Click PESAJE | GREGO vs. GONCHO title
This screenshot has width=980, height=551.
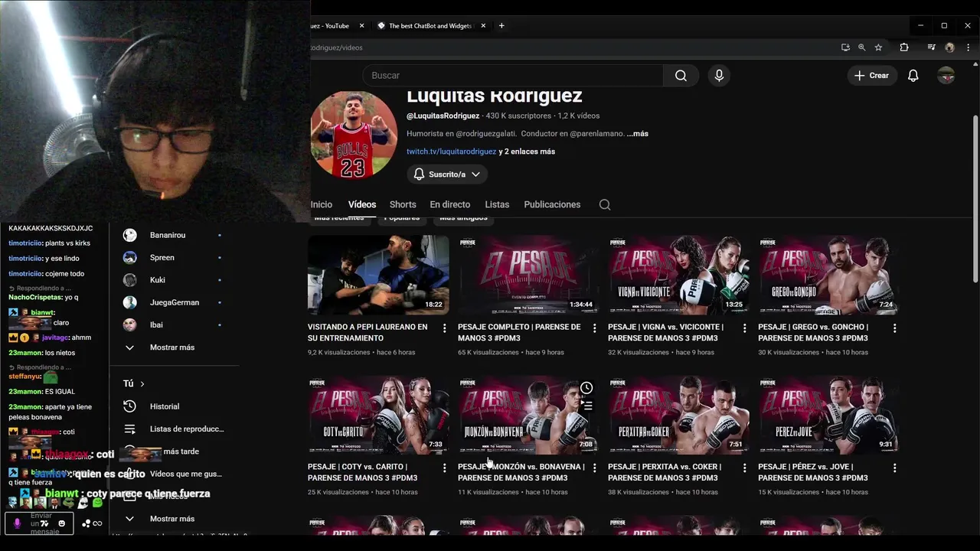point(813,332)
